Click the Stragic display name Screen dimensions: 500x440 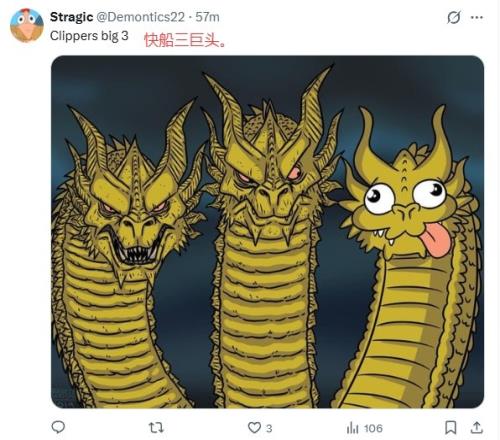coord(71,17)
